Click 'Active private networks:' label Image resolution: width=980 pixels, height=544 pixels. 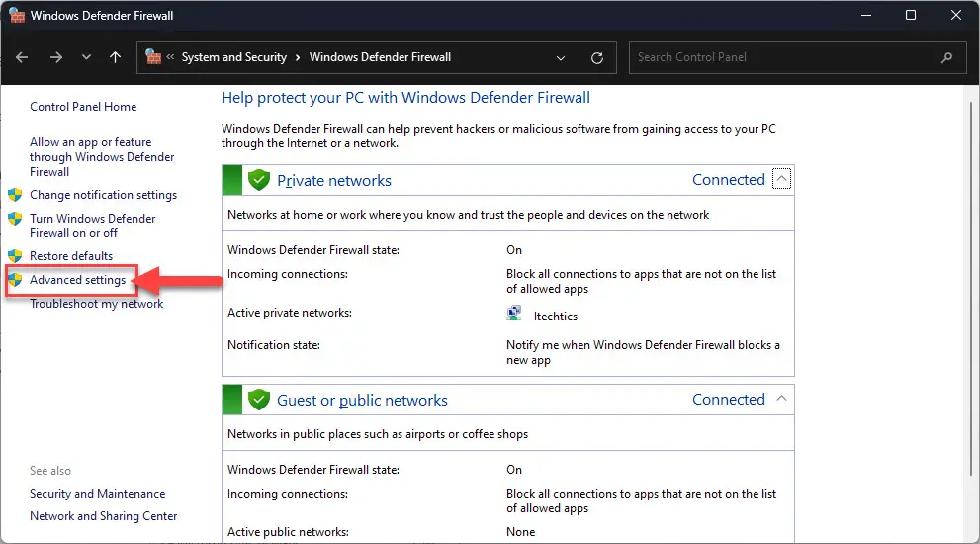pos(290,313)
